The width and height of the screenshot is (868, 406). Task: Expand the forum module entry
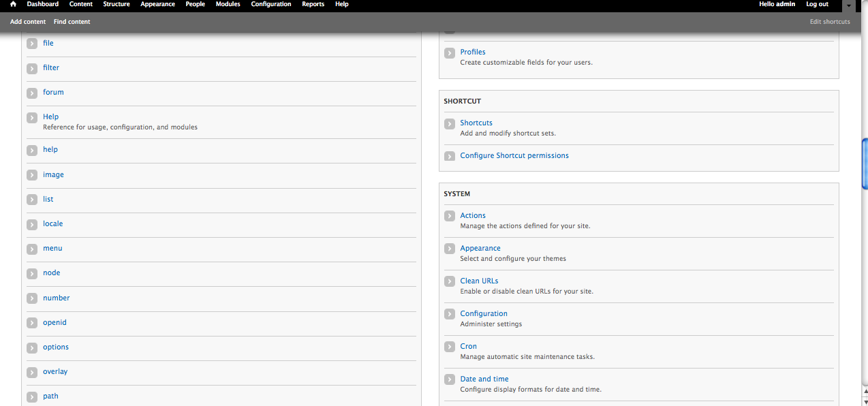click(32, 92)
